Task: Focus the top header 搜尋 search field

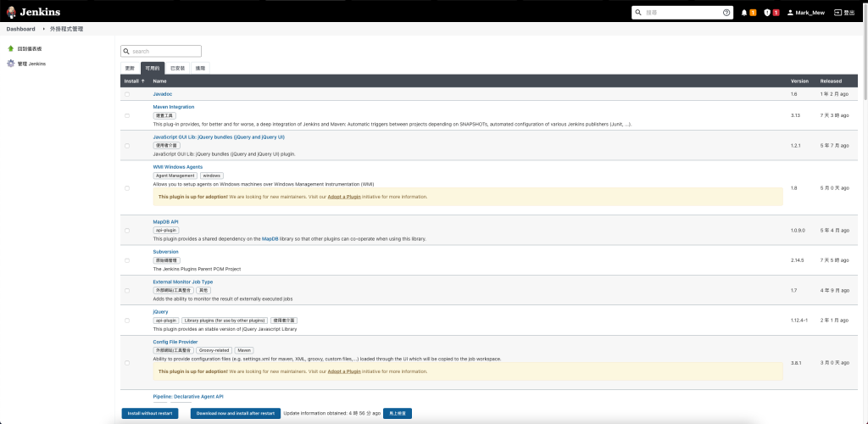Action: click(682, 12)
